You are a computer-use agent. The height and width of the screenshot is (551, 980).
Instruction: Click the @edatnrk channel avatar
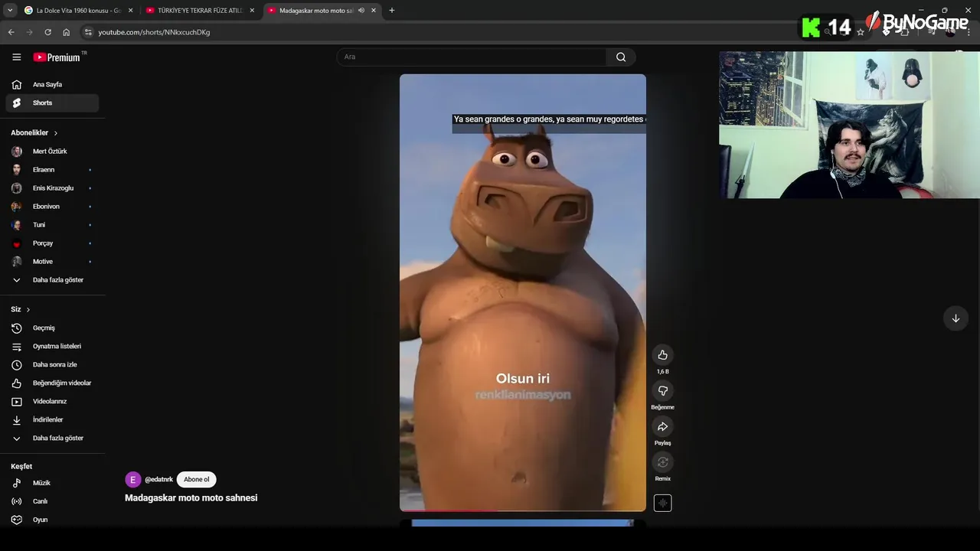click(133, 480)
